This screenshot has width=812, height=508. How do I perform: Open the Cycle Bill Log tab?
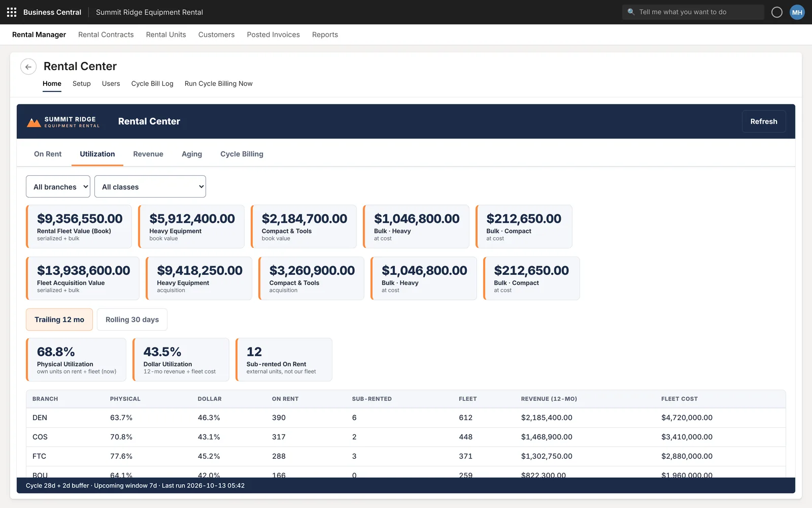[x=152, y=84]
